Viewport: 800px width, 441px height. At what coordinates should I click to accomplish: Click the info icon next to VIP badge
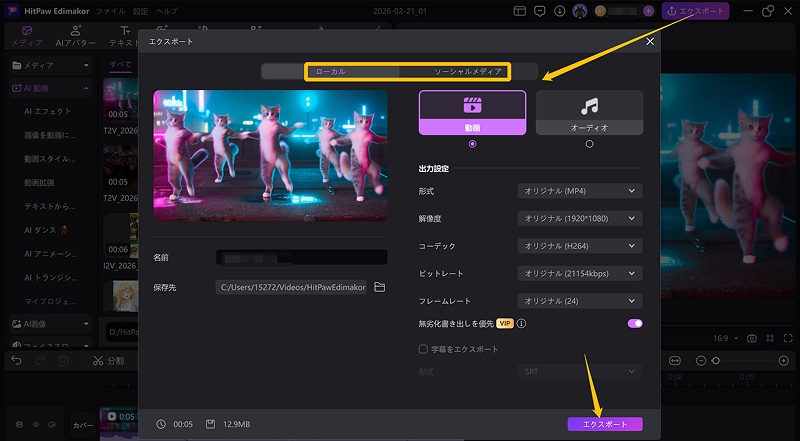[521, 324]
